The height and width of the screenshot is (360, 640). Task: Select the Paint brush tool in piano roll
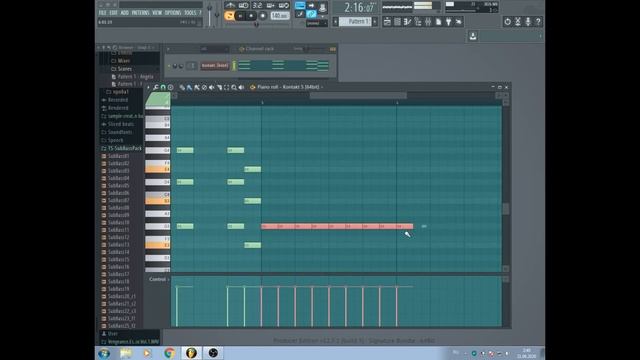[189, 87]
